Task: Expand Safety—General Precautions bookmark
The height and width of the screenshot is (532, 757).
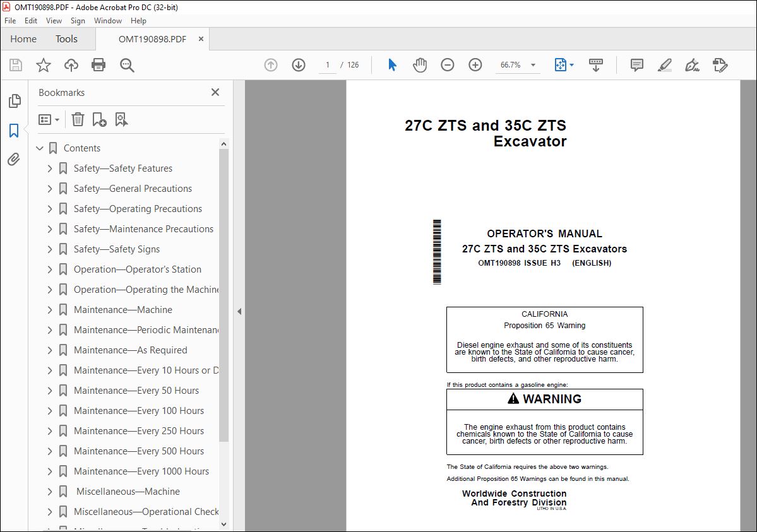Action: coord(50,189)
